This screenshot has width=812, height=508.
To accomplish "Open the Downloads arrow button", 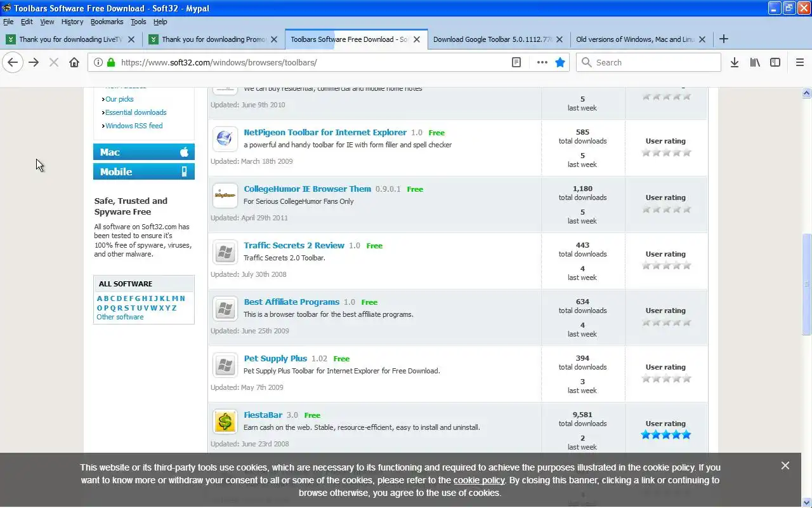I will point(735,62).
